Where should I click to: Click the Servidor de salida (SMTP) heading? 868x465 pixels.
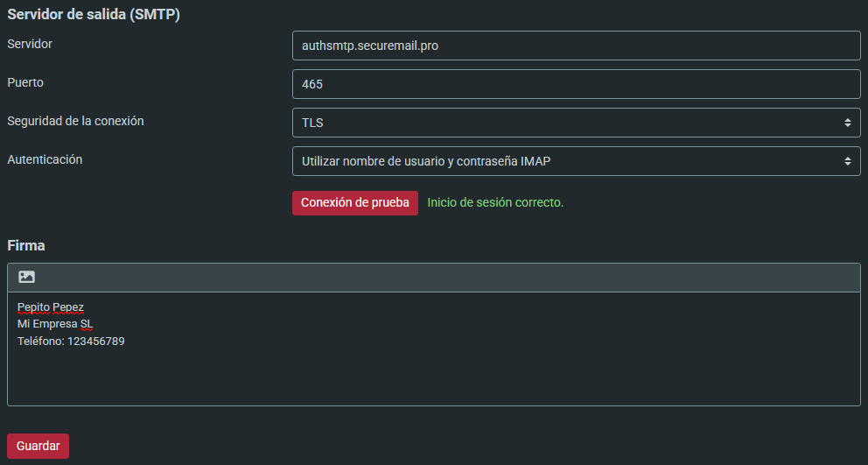(94, 14)
